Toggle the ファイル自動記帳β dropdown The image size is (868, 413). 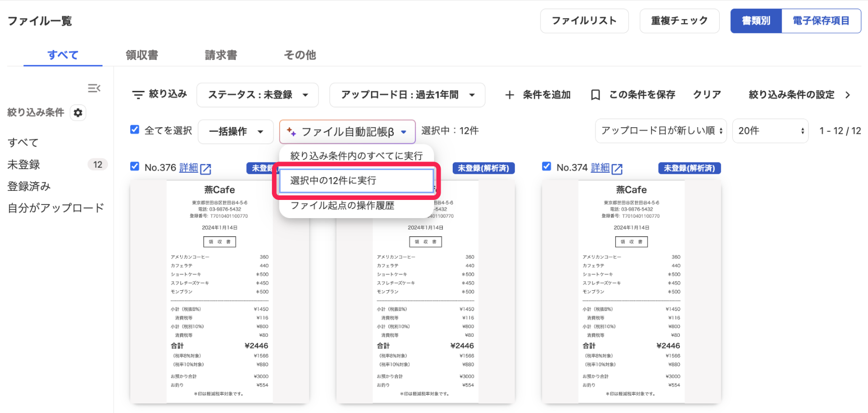tap(347, 132)
